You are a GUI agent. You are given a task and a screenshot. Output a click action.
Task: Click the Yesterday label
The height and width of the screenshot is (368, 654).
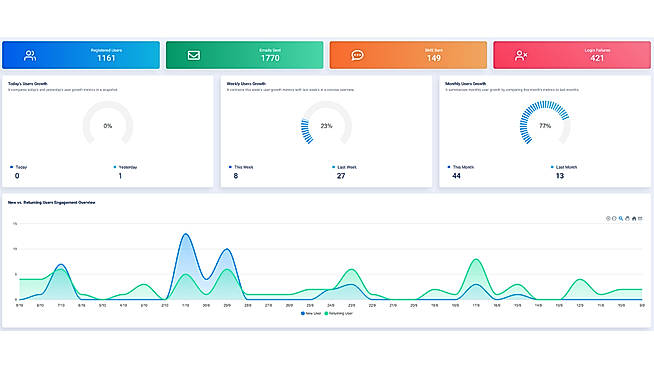(128, 167)
